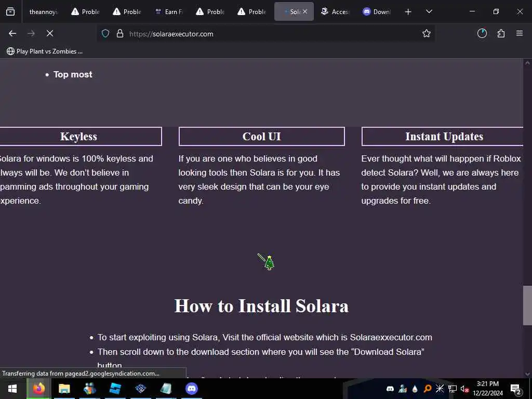Open the Firefox hamburger menu
The height and width of the screenshot is (399, 532).
coord(520,33)
